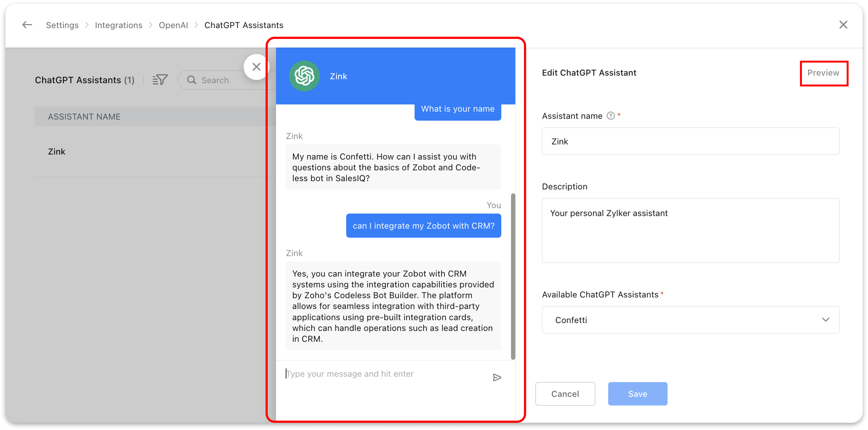The height and width of the screenshot is (430, 868).
Task: Click the send message arrow icon
Action: click(497, 377)
